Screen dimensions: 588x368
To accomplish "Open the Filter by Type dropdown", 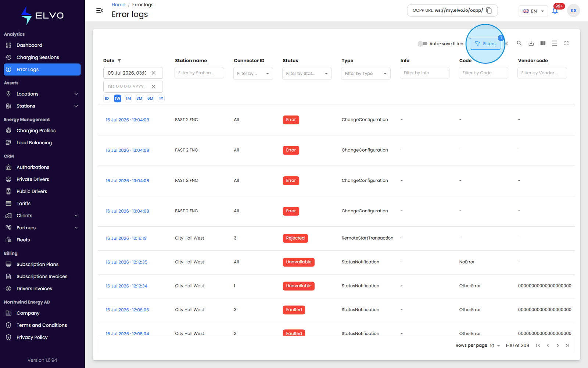I will point(366,73).
